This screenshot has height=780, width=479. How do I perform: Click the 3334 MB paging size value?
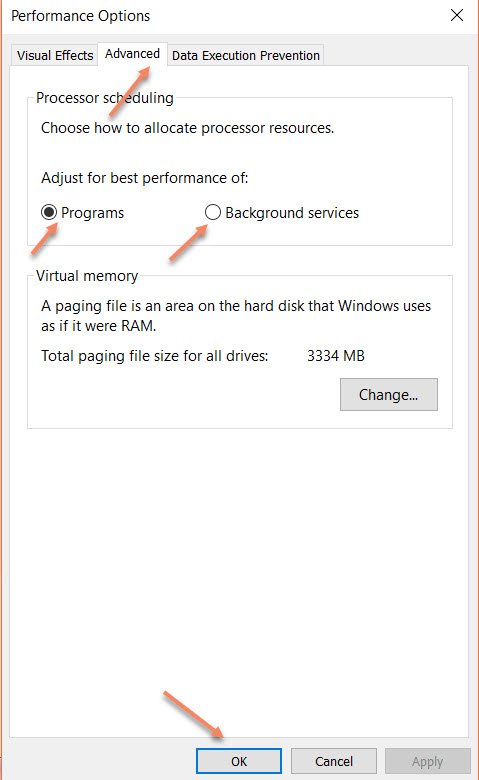click(336, 356)
